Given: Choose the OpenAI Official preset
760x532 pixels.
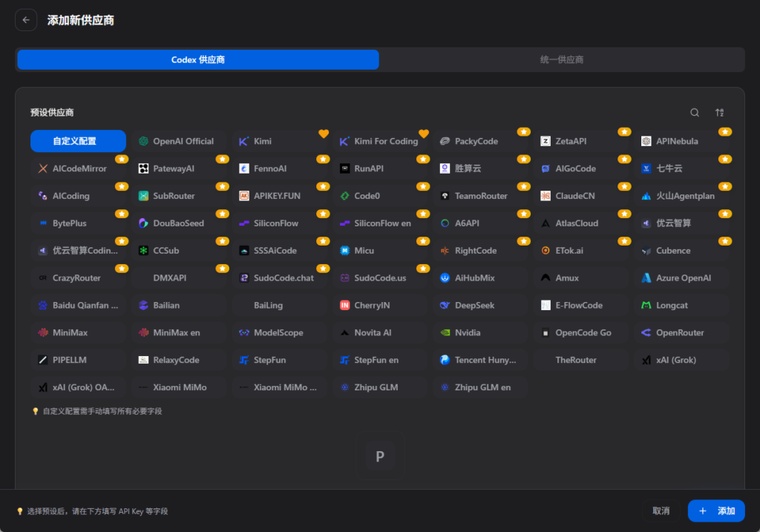Looking at the screenshot, I should click(x=179, y=141).
